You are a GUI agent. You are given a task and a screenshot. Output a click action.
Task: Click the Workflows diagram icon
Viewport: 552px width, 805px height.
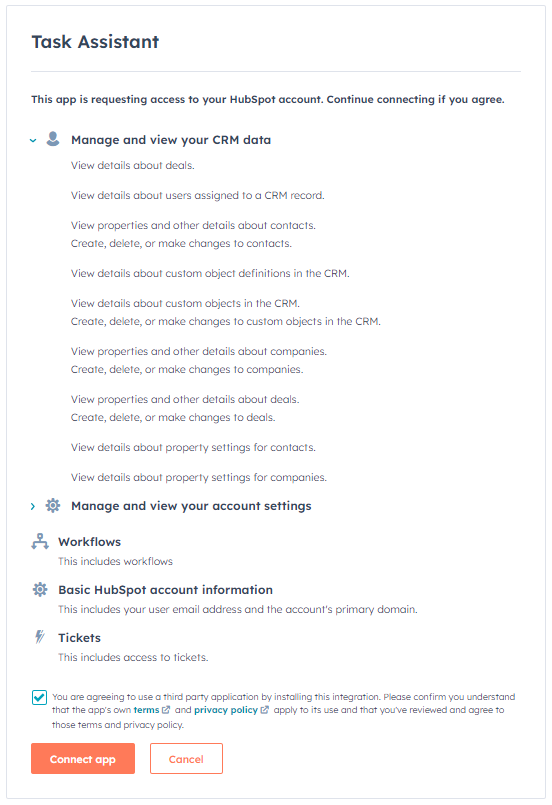(x=40, y=542)
